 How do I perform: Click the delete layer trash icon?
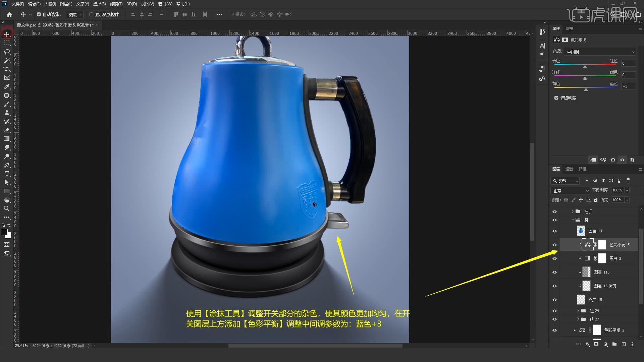tap(632, 344)
